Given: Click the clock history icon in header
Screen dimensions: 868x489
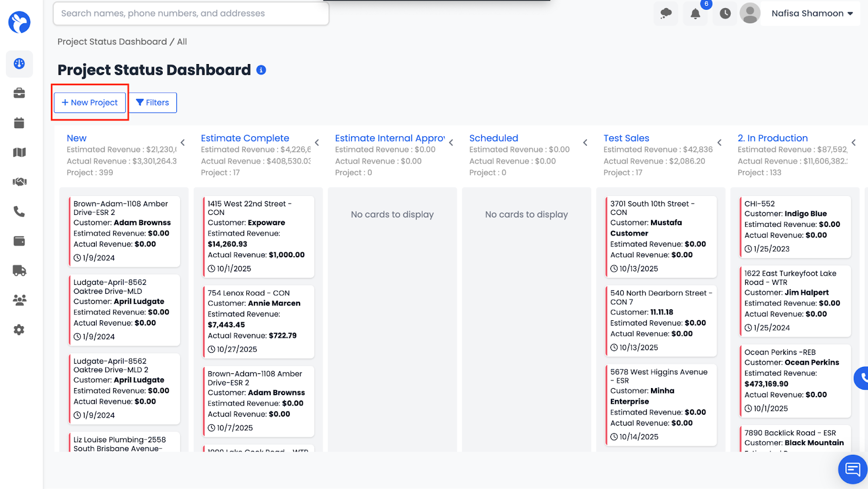Looking at the screenshot, I should (724, 14).
